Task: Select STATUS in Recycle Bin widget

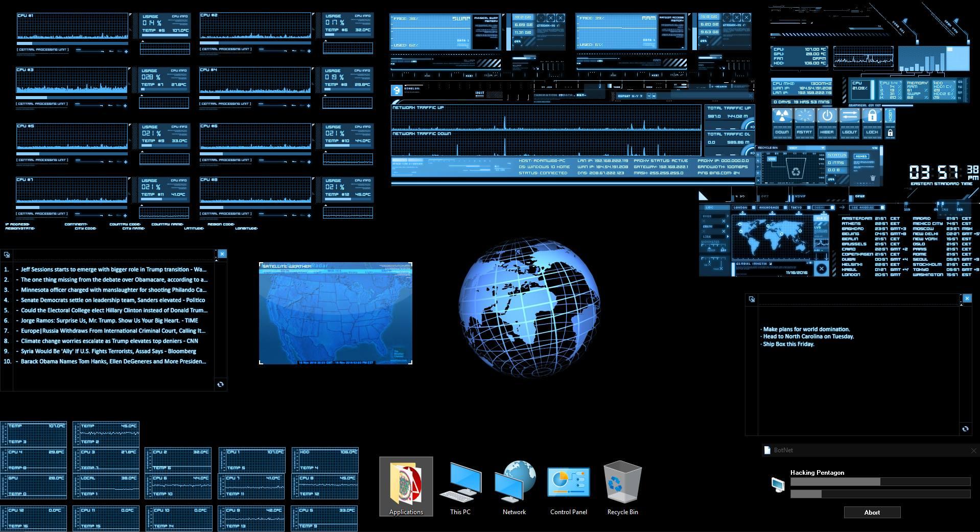Action: (837, 155)
